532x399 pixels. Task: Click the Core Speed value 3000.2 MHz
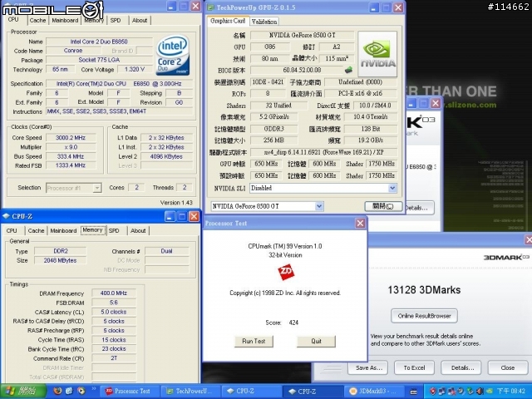click(71, 138)
